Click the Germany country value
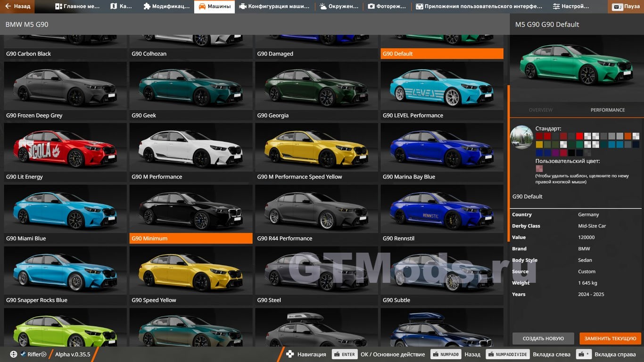Image resolution: width=644 pixels, height=362 pixels. pos(588,214)
